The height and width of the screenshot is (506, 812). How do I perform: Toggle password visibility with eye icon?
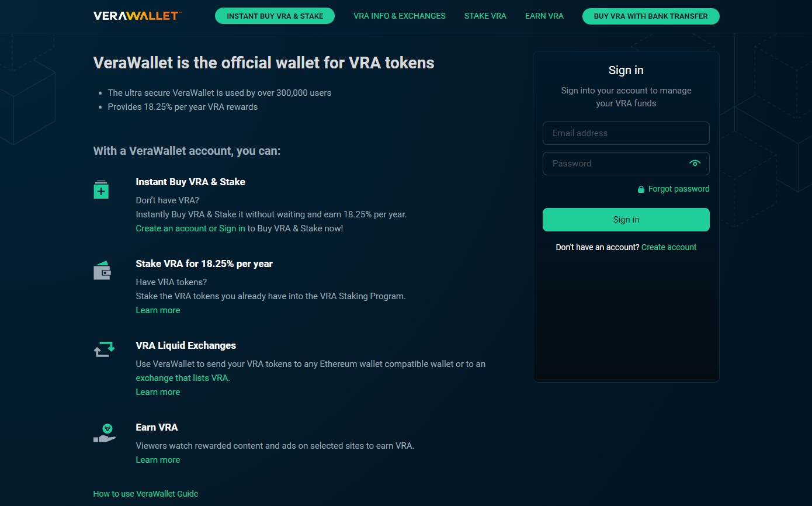pos(695,164)
